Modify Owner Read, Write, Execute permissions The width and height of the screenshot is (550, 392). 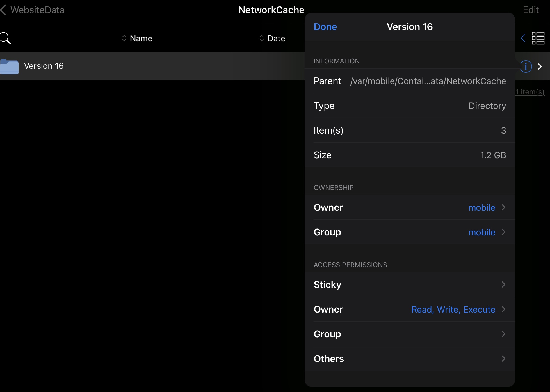[x=453, y=310]
